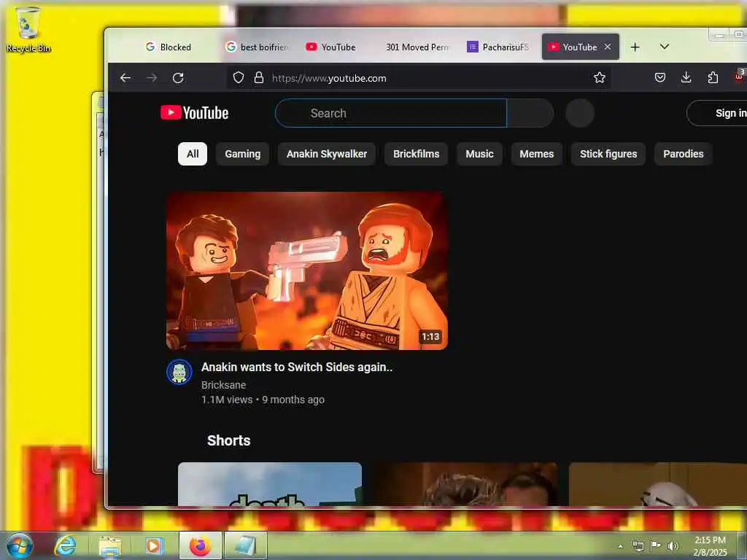The image size is (747, 560).
Task: Switch to the PacharisuFS tab
Action: click(498, 47)
